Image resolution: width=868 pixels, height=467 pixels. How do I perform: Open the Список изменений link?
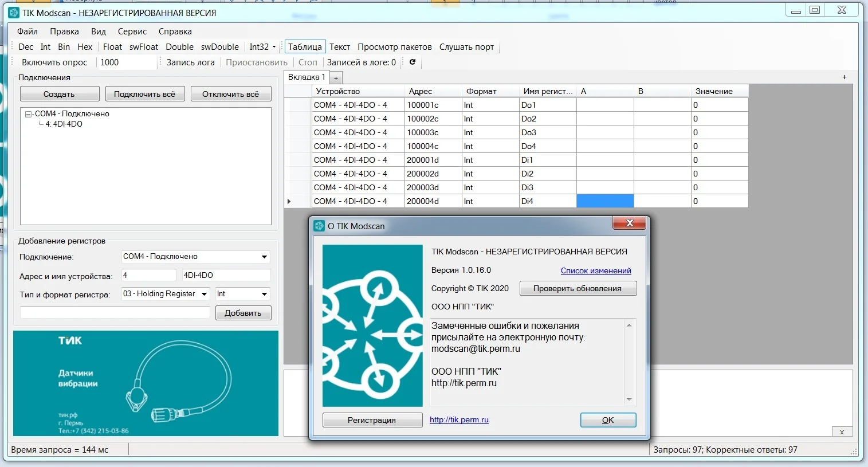596,270
